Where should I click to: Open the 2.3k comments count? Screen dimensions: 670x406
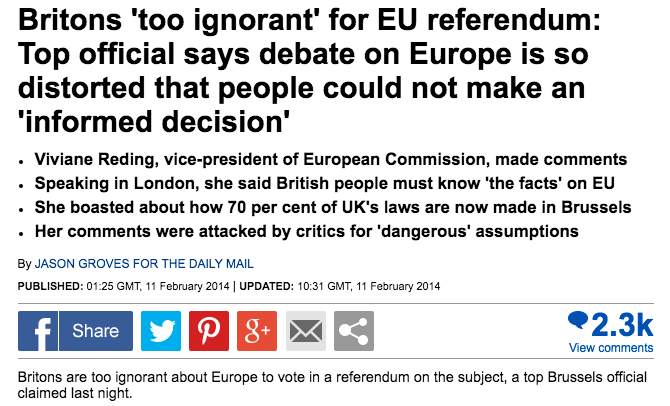point(622,325)
